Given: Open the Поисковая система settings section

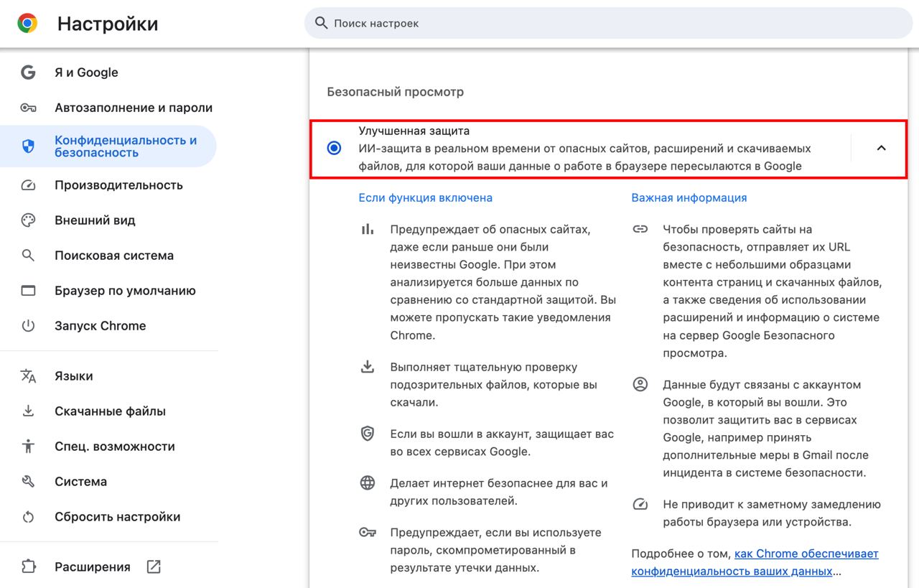Looking at the screenshot, I should [114, 256].
